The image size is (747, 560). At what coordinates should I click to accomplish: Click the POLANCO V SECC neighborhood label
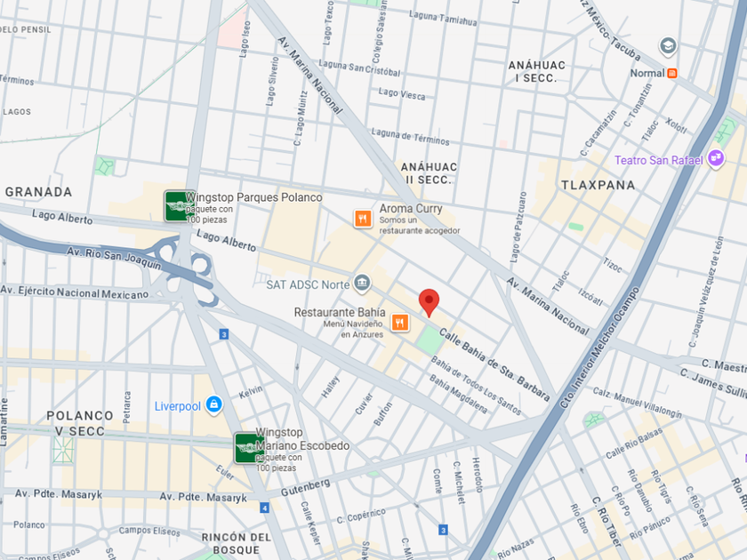[x=79, y=423]
